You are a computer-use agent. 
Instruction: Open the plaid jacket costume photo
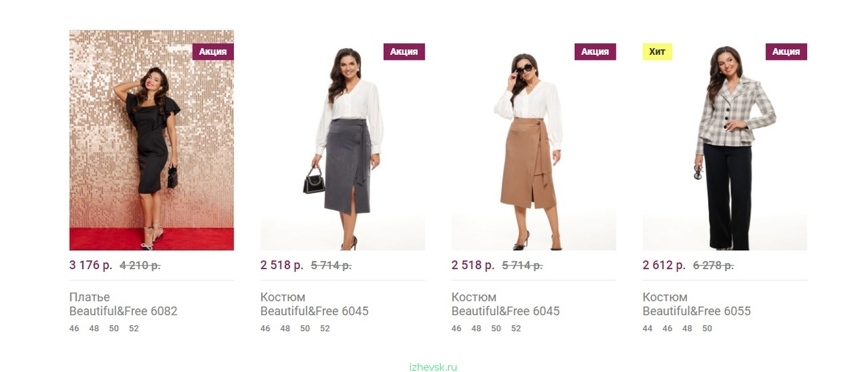point(725,140)
